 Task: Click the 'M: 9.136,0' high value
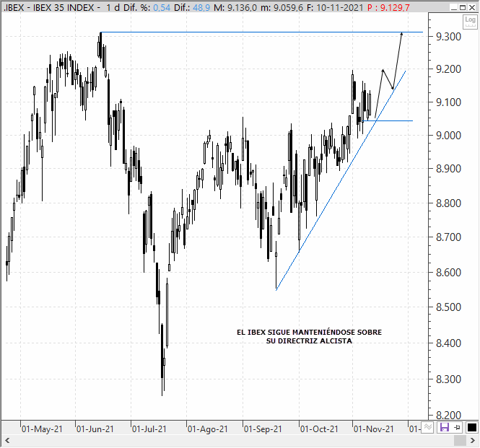[x=235, y=7]
